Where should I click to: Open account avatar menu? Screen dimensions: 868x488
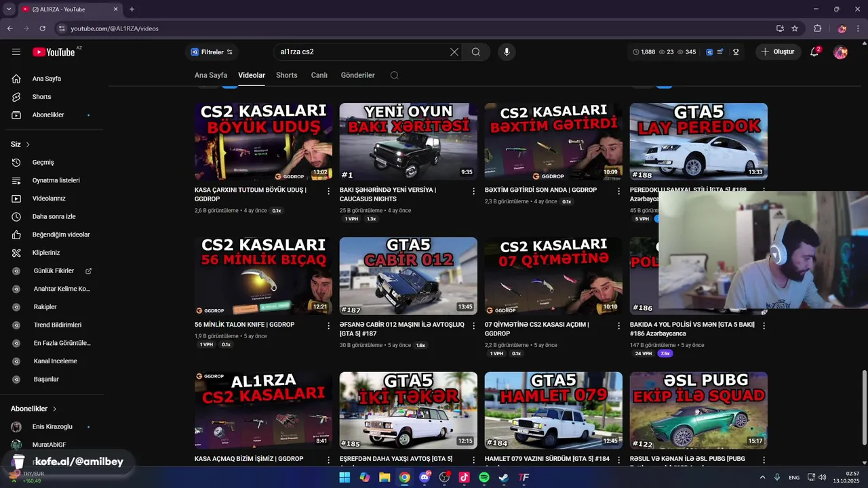840,52
